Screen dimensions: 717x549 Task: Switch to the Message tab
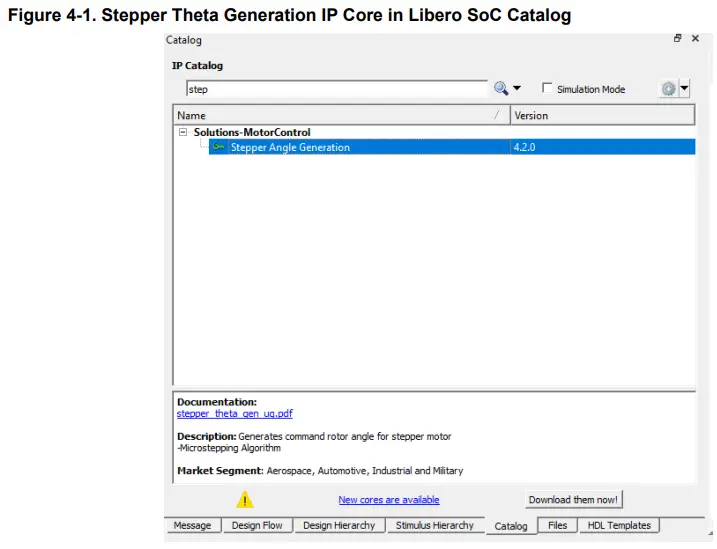193,525
